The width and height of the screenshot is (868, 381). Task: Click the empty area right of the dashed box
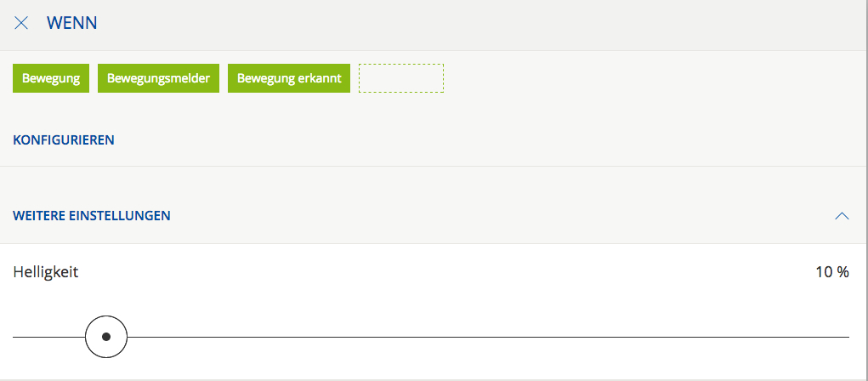pos(646,78)
